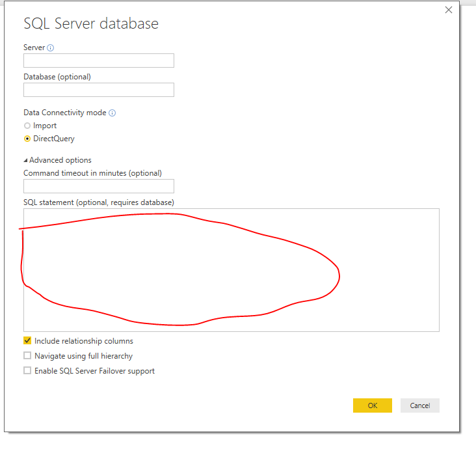
Task: Collapse the Advanced options section
Action: pos(25,160)
